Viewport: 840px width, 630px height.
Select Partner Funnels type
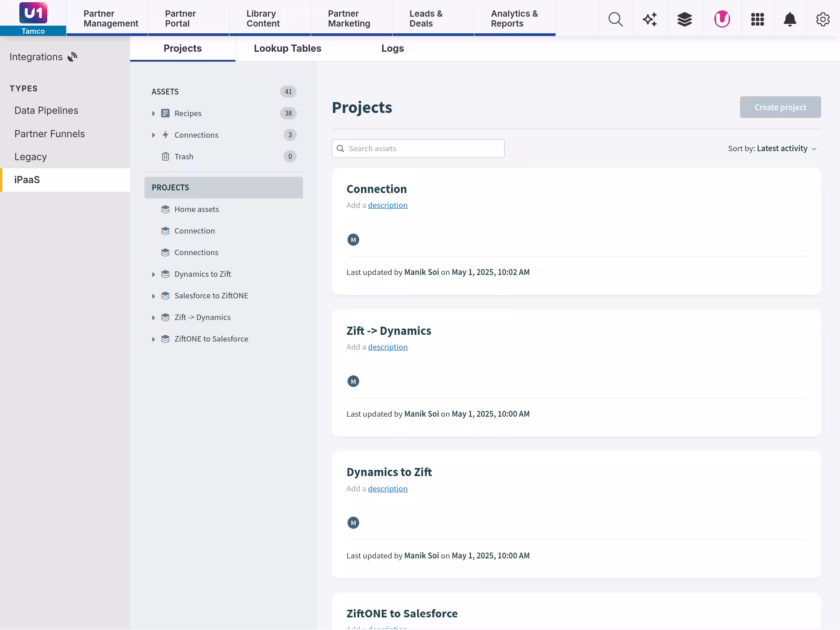click(x=50, y=134)
